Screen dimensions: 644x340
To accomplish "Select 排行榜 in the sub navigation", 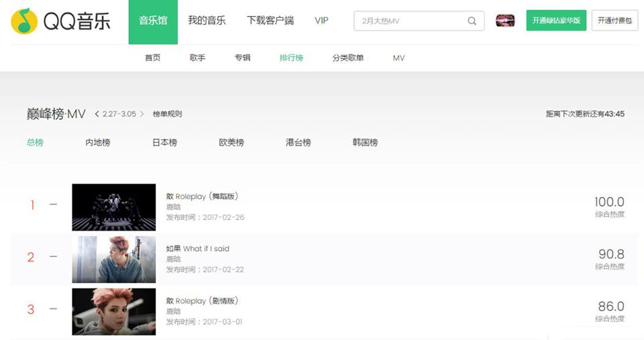I will pos(291,58).
